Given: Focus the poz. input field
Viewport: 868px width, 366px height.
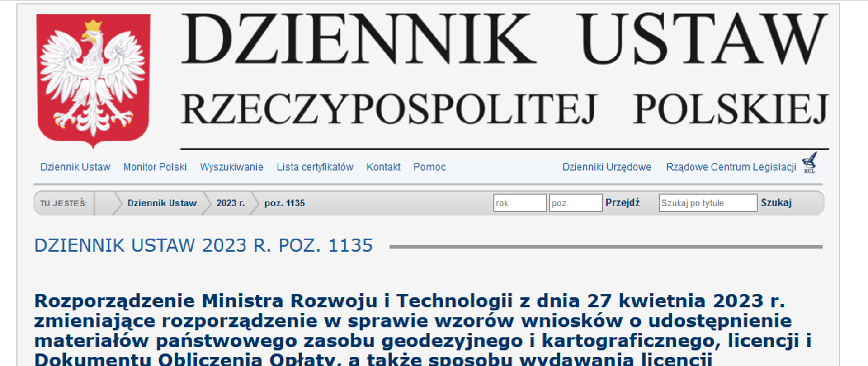Looking at the screenshot, I should pyautogui.click(x=576, y=203).
